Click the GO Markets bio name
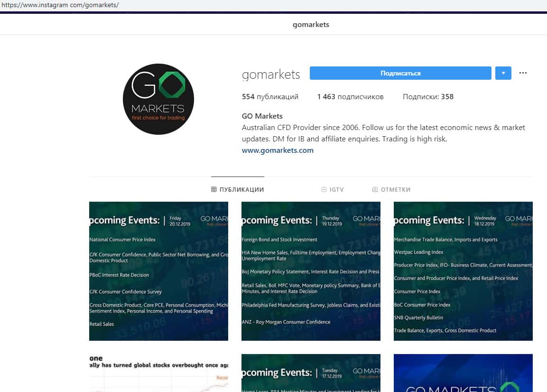The image size is (547, 392). click(x=262, y=116)
